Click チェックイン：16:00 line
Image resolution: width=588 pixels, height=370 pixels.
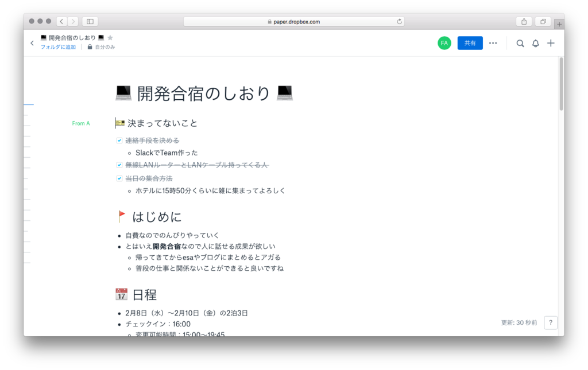[158, 324]
